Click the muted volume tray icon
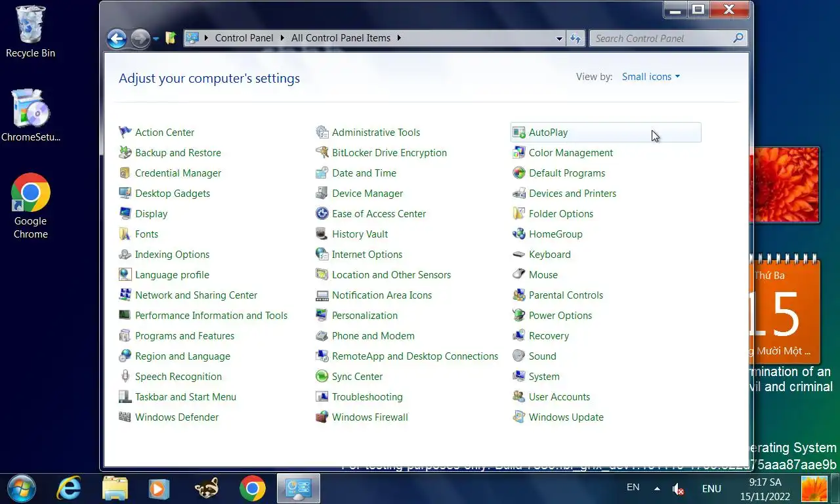 [679, 489]
